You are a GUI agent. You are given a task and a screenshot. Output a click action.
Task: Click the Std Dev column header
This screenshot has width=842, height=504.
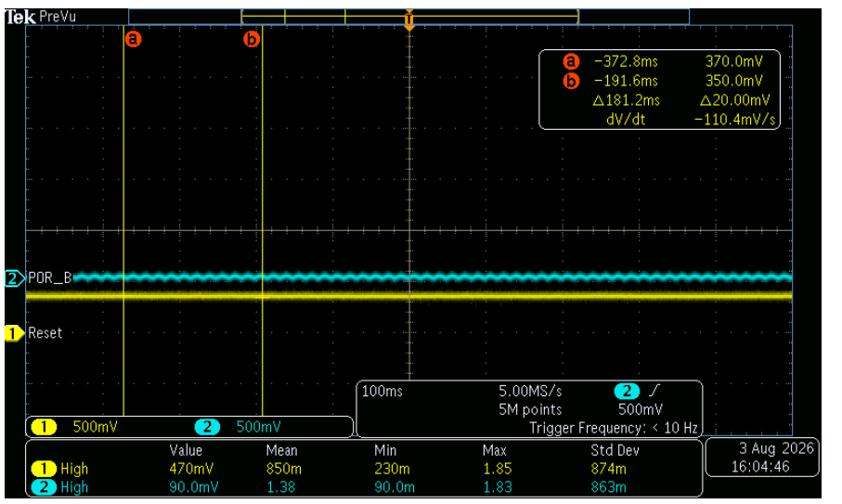click(615, 450)
